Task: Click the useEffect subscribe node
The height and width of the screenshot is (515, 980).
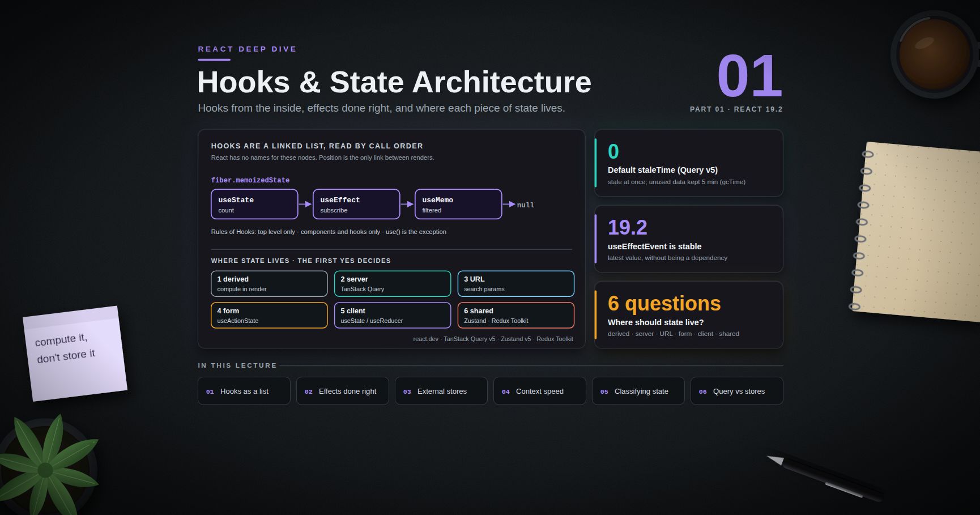Action: pyautogui.click(x=356, y=204)
